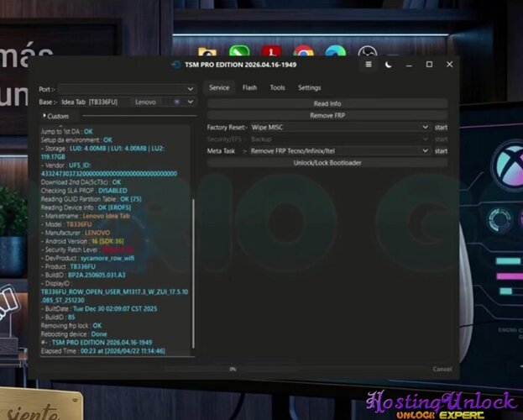The width and height of the screenshot is (523, 420).
Task: Start the Factory Reset task
Action: point(441,127)
